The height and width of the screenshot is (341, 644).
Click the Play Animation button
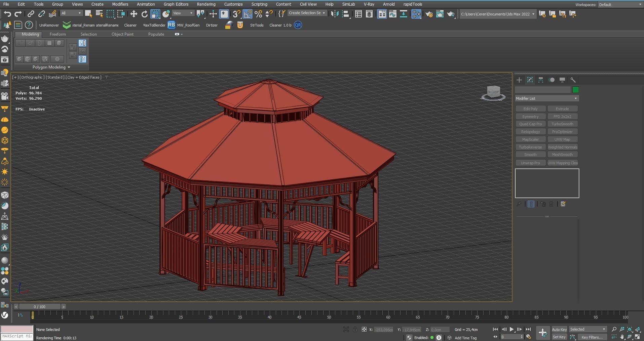(x=512, y=329)
